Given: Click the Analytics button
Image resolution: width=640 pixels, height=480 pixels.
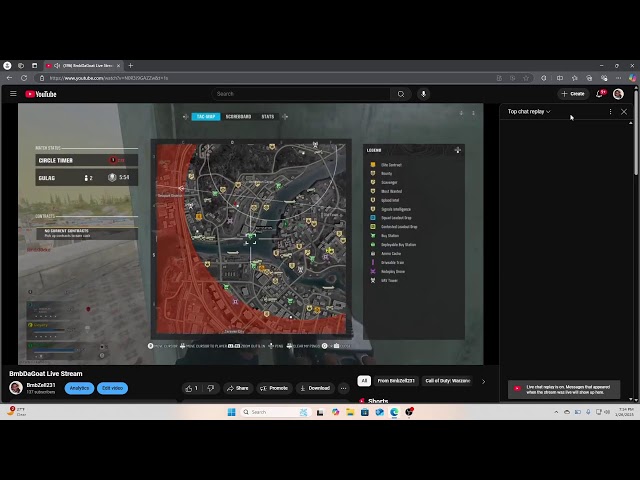Looking at the screenshot, I should (79, 388).
